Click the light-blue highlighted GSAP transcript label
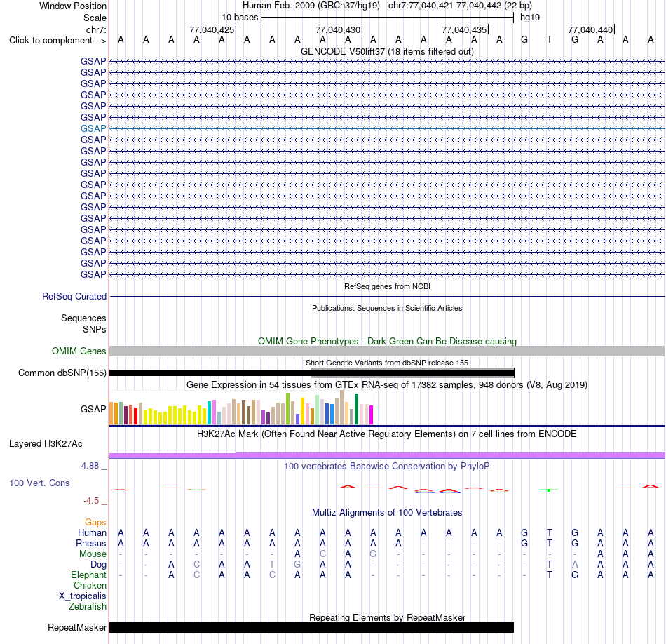The height and width of the screenshot is (644, 666). (93, 128)
